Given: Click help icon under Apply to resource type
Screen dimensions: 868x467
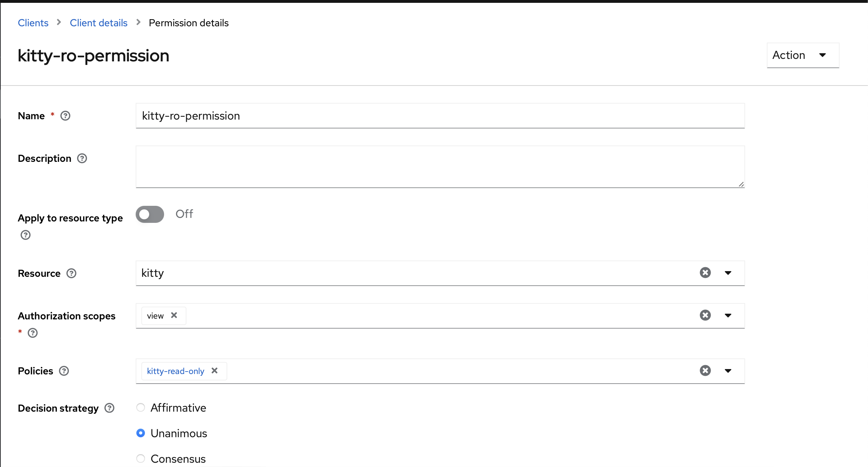Looking at the screenshot, I should pyautogui.click(x=26, y=235).
